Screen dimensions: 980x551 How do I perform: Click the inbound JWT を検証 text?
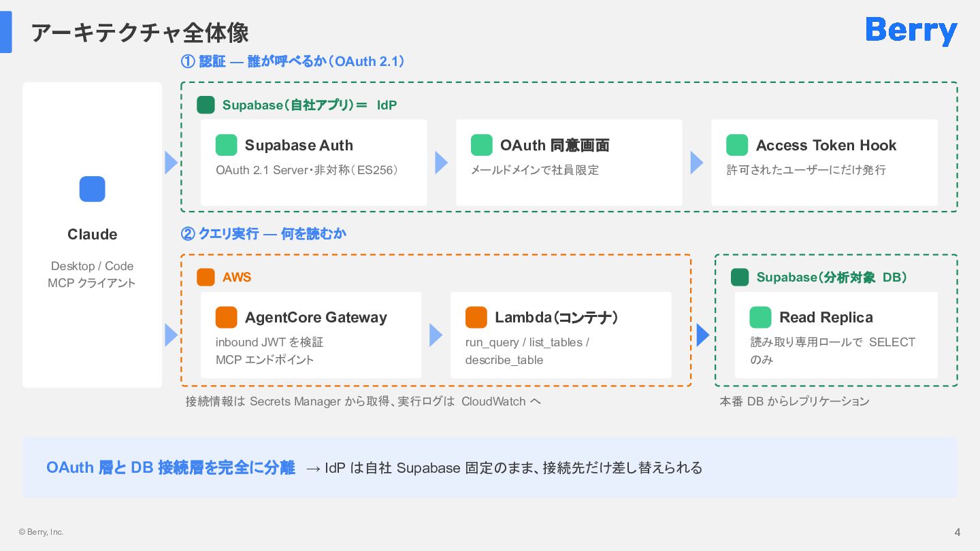click(x=269, y=342)
